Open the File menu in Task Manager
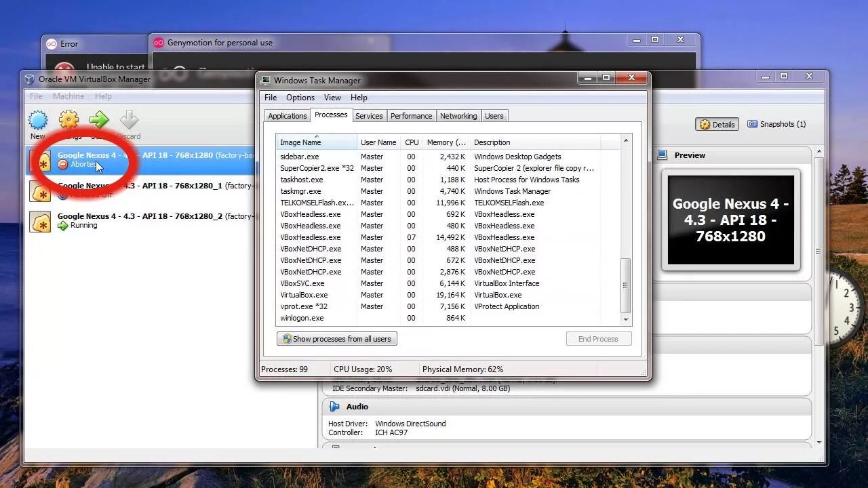The height and width of the screenshot is (488, 868). [271, 98]
